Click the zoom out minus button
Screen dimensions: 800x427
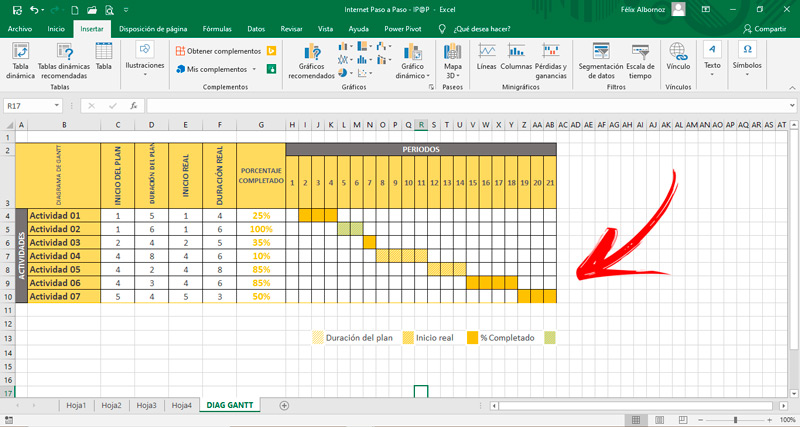(703, 420)
